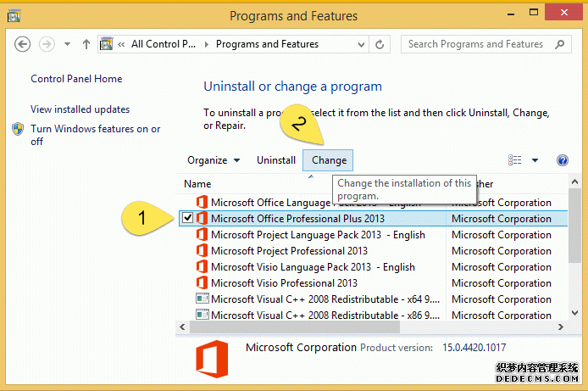
Task: Select Microsoft Office Professional Plus 2013 row
Action: 373,218
